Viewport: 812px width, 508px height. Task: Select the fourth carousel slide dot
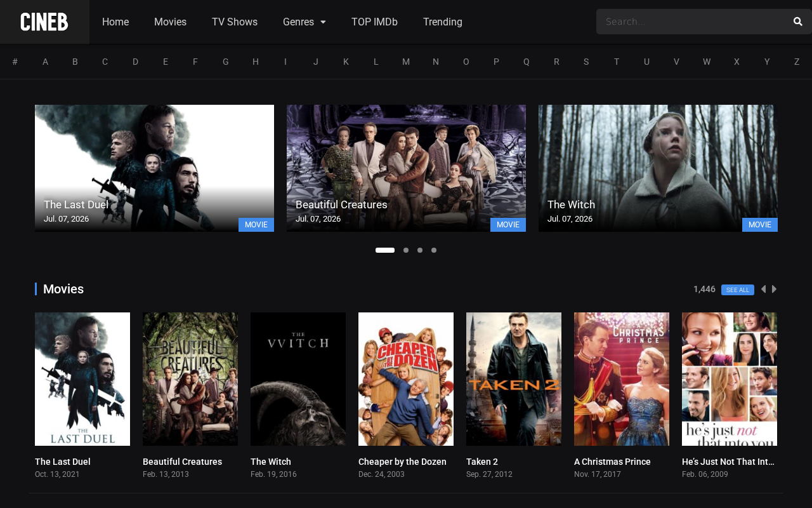pos(434,250)
